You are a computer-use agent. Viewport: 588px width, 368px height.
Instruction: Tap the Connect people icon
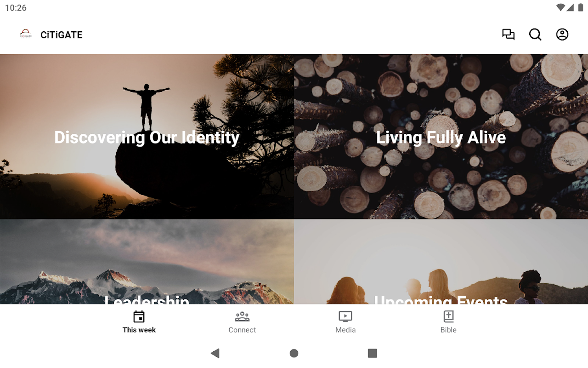[242, 316]
